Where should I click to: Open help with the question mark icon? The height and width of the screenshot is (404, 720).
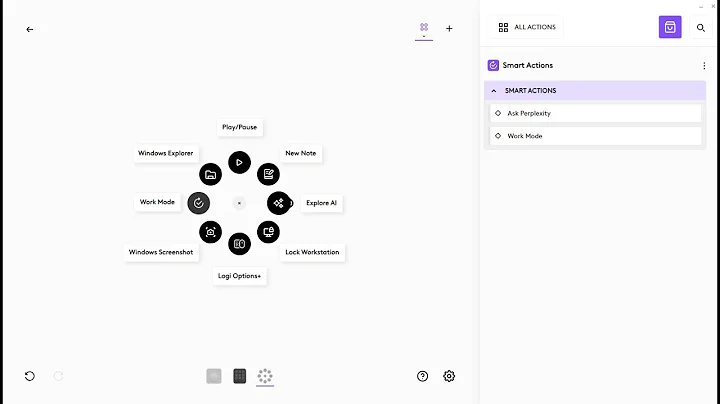422,376
